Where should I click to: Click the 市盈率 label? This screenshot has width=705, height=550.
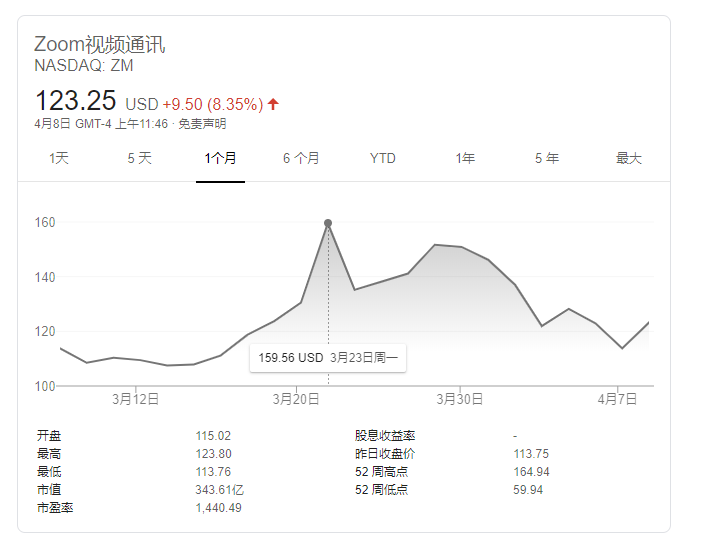pos(55,508)
